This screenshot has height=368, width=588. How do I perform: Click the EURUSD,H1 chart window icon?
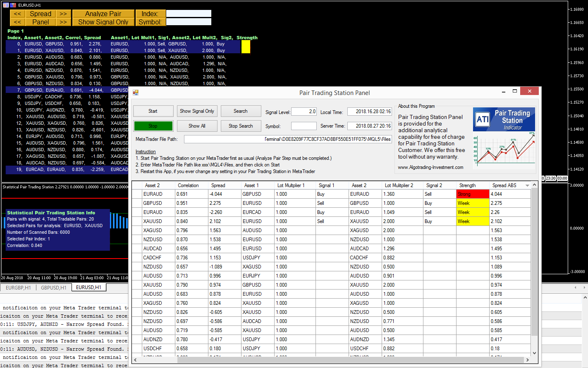(6, 5)
